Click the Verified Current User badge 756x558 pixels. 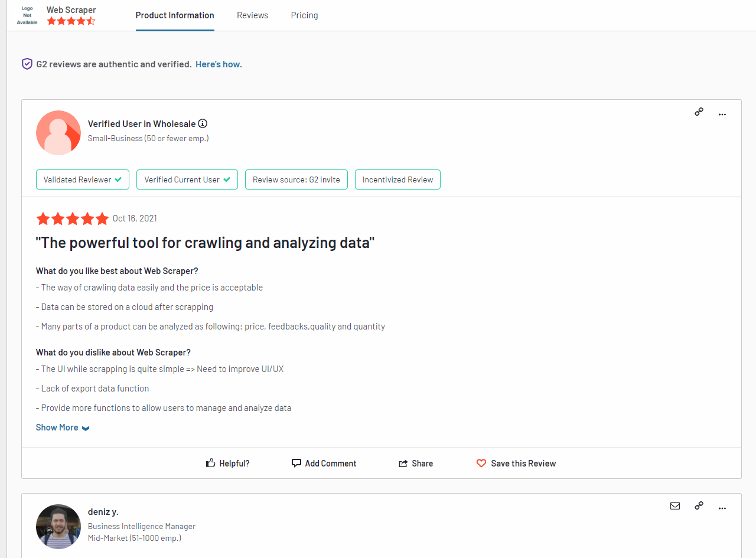(187, 180)
